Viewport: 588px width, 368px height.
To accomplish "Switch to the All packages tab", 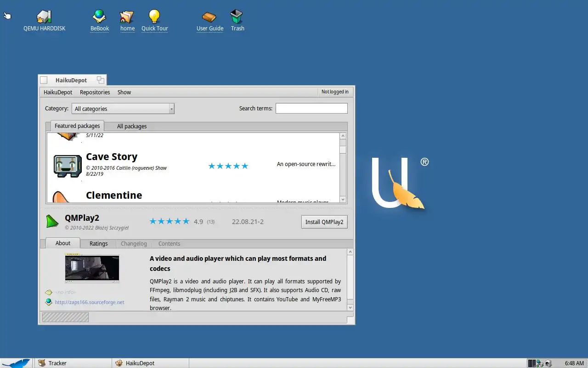I will click(x=132, y=126).
